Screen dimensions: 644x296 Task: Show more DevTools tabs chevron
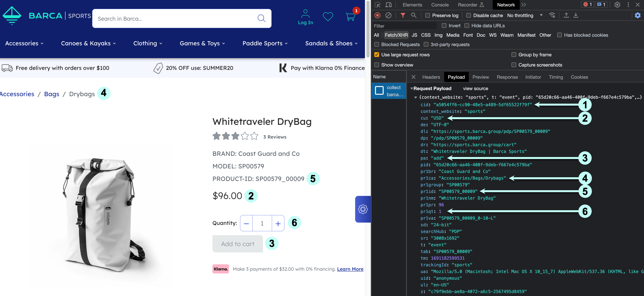(524, 5)
